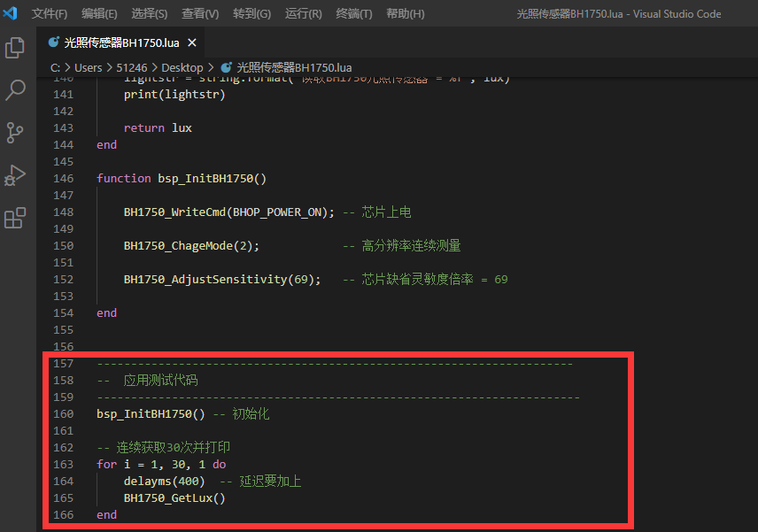Click on BH1750_ChageMode(2); code
The image size is (758, 532).
191,246
